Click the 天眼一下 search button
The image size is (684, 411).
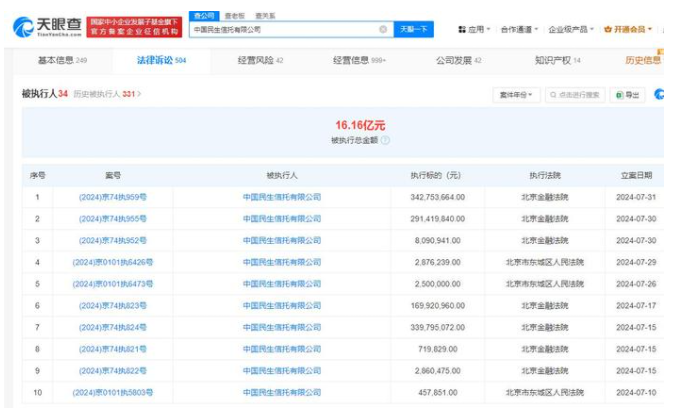coord(414,29)
